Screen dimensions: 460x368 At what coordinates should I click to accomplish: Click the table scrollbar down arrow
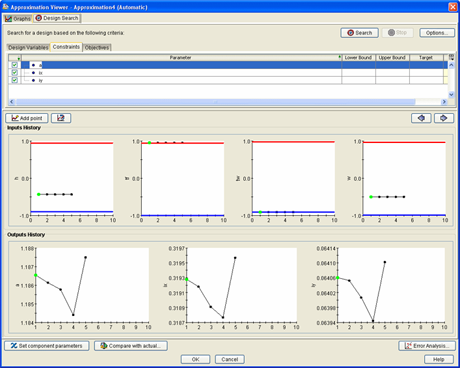(x=451, y=95)
